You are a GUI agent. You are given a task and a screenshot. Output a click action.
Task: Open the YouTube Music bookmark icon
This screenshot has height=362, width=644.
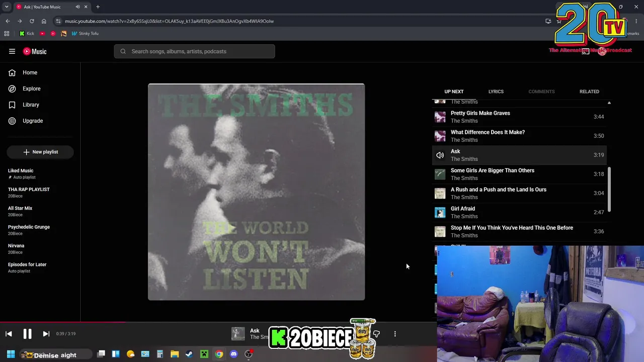click(53, 34)
